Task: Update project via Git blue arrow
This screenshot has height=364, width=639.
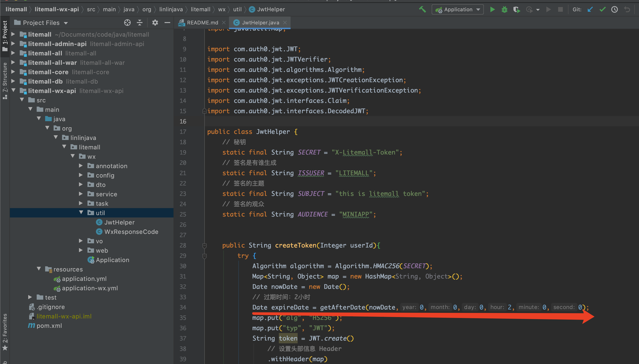Action: tap(590, 9)
